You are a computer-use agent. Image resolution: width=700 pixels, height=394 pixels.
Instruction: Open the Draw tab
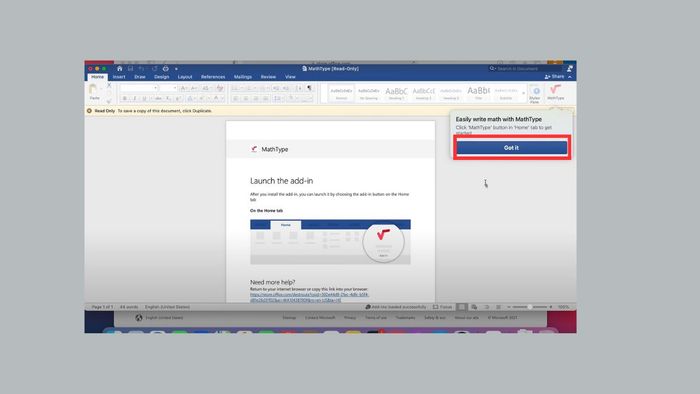(140, 77)
